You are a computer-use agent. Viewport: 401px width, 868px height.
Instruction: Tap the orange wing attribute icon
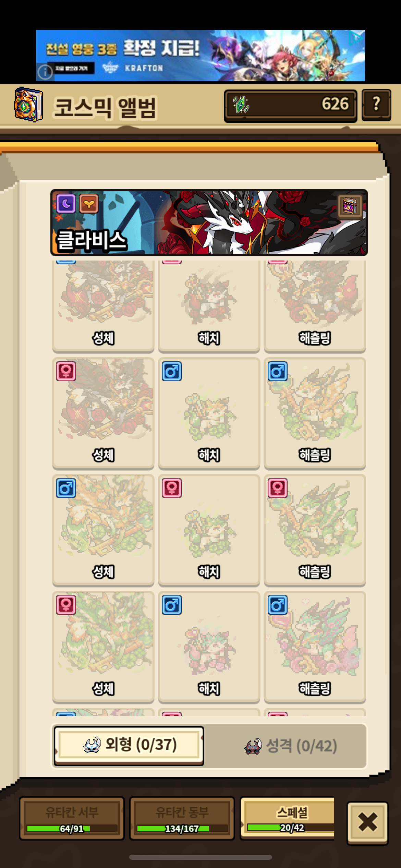pyautogui.click(x=89, y=204)
